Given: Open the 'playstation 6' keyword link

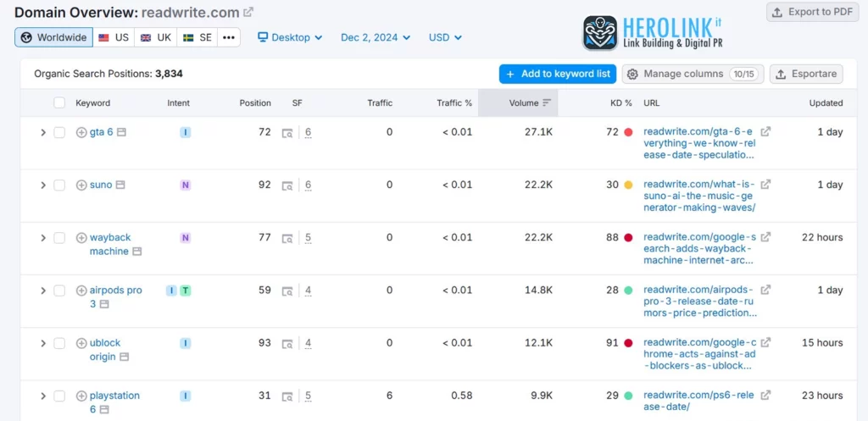Looking at the screenshot, I should point(114,402).
